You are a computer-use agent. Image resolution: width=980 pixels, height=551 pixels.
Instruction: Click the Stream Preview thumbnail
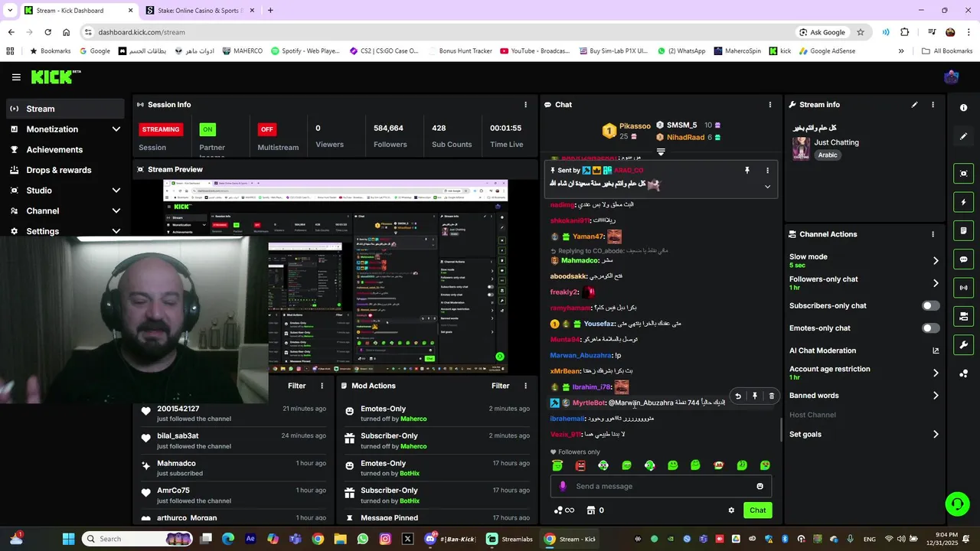point(335,277)
